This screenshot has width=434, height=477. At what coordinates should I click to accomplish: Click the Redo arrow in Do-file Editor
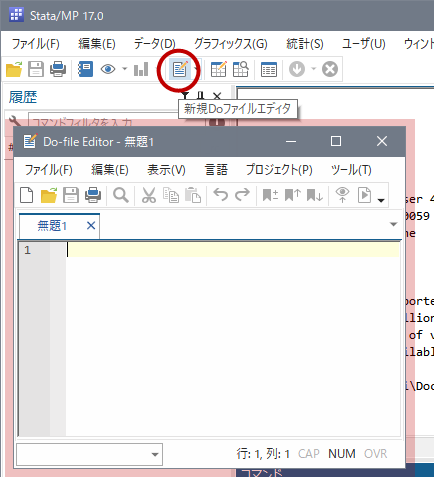click(x=242, y=195)
